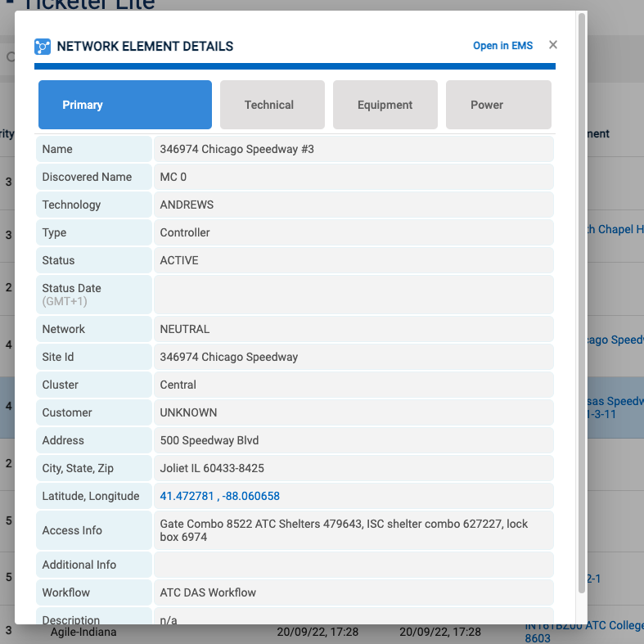This screenshot has width=644, height=644.
Task: Open the Equipment tab
Action: pos(385,105)
